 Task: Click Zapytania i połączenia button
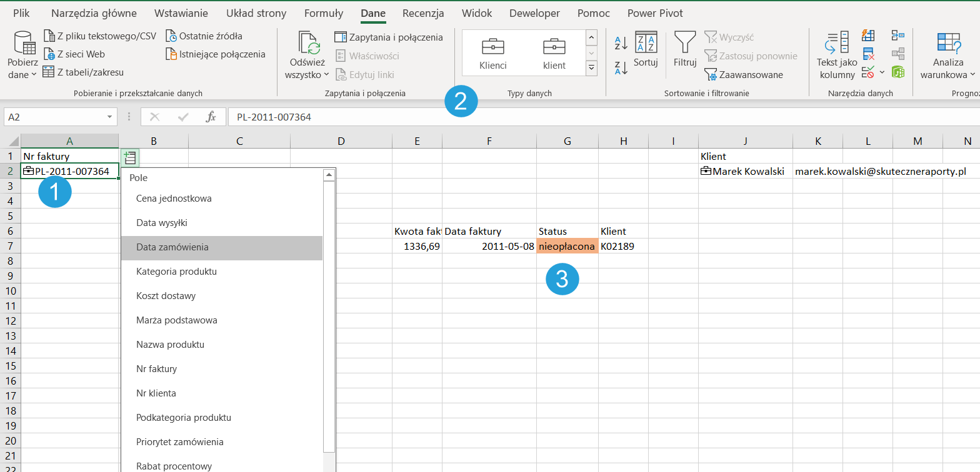coord(389,37)
